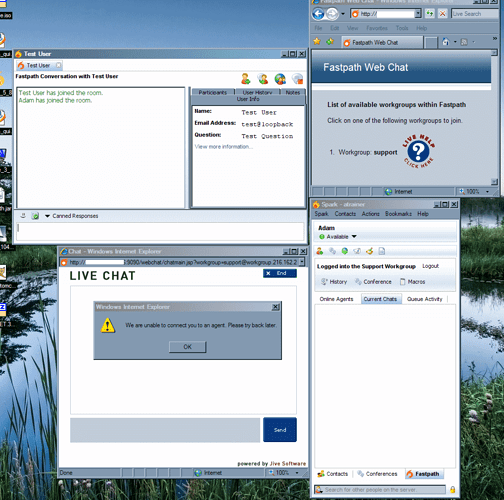The width and height of the screenshot is (504, 500).
Task: Open zoom level dropdown in Fastpath Web Chat status bar
Action: pos(487,192)
